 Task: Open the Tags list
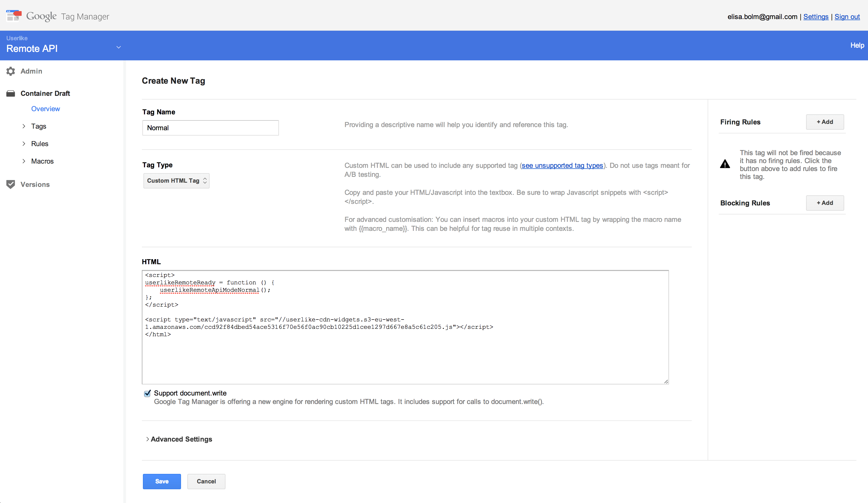click(39, 127)
